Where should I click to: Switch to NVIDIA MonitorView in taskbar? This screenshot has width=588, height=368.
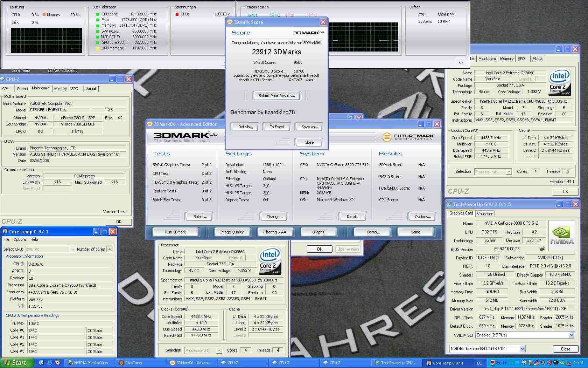click(x=90, y=363)
